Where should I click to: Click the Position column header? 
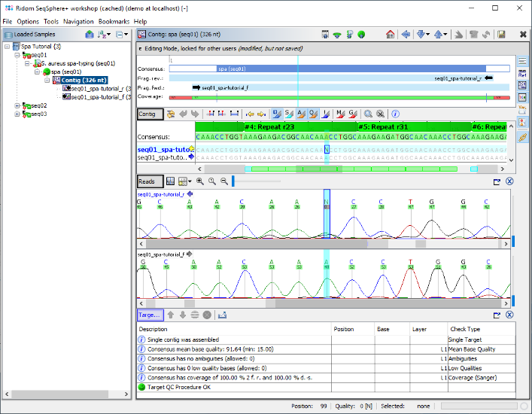coord(343,329)
